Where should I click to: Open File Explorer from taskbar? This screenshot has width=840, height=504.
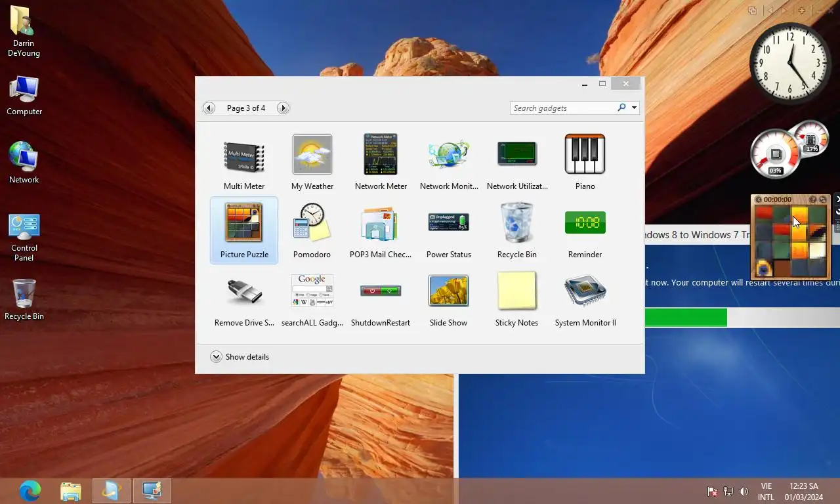coord(71,491)
